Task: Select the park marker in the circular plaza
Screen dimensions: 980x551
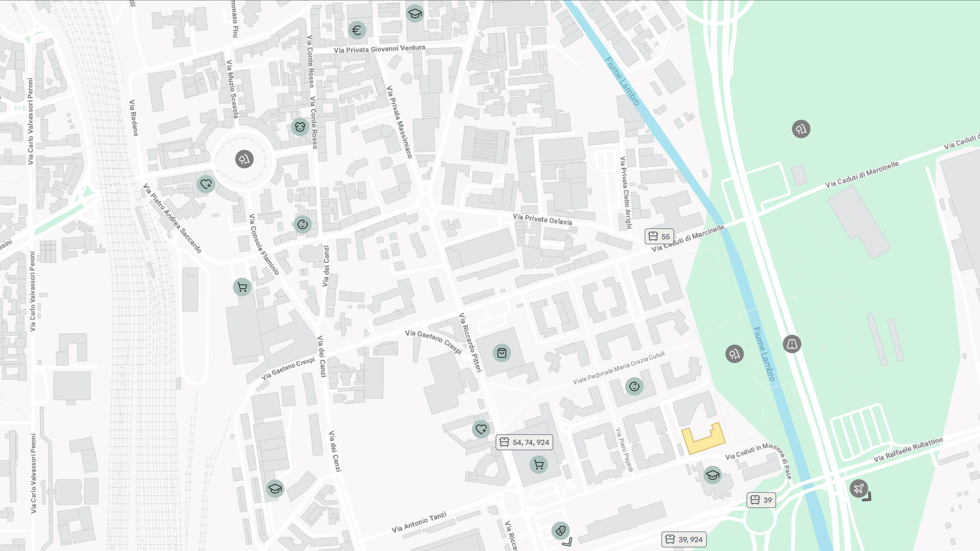Action: pos(244,159)
